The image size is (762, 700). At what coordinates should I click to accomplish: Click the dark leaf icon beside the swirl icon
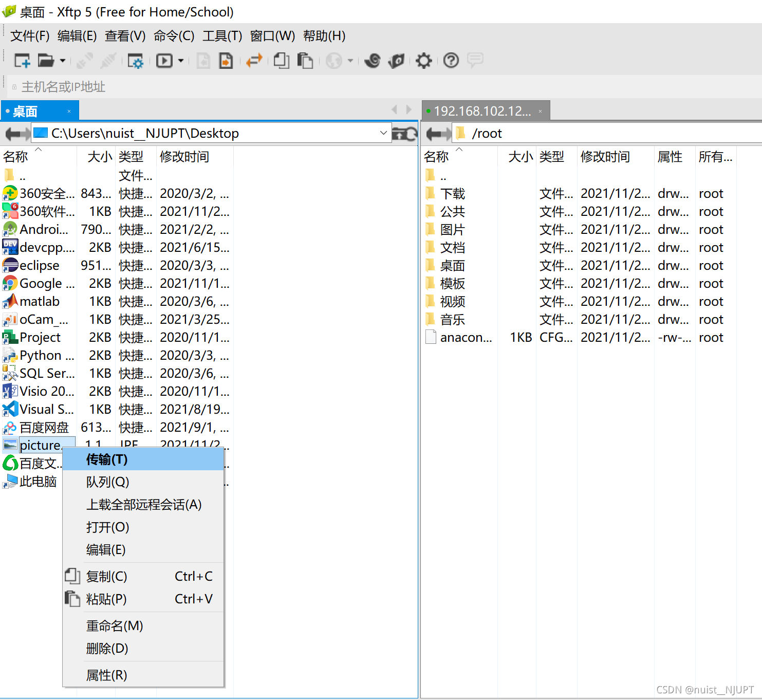click(396, 61)
